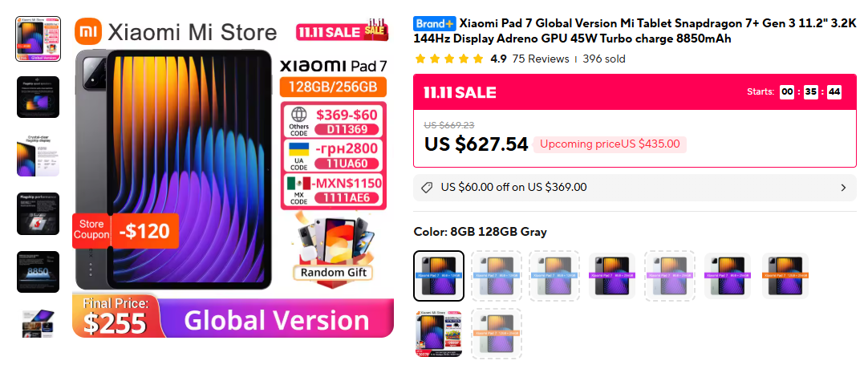
Task: Show the Flagship performance thumbnail image
Action: pos(38,213)
